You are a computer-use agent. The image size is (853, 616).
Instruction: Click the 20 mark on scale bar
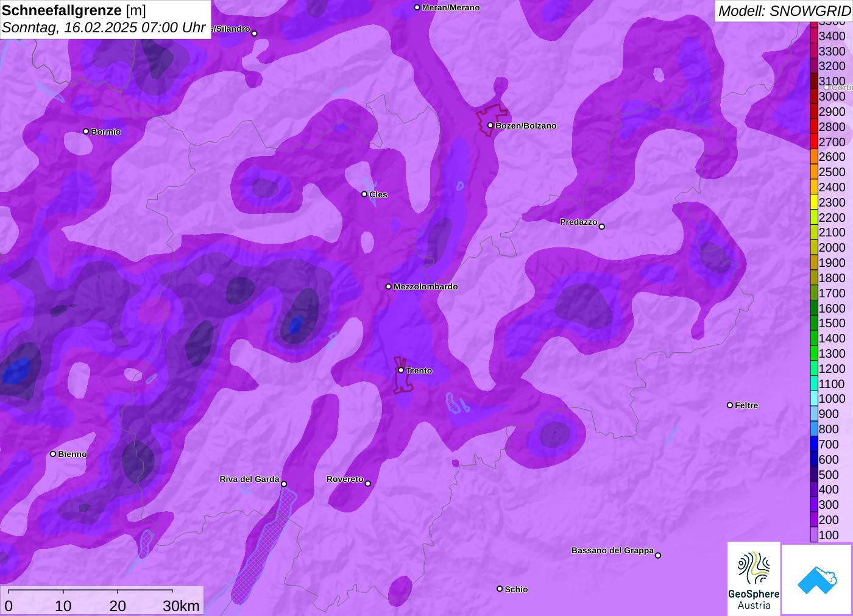pyautogui.click(x=118, y=606)
